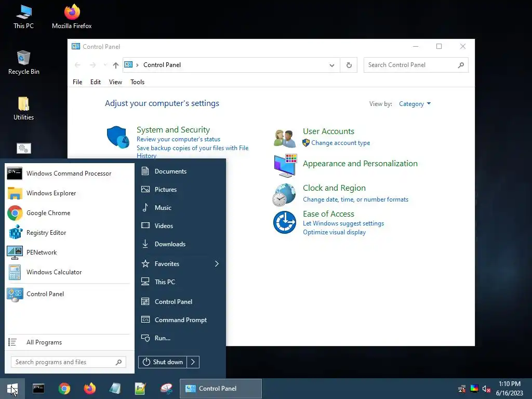This screenshot has width=532, height=399.
Task: Open the View menu
Action: point(115,82)
